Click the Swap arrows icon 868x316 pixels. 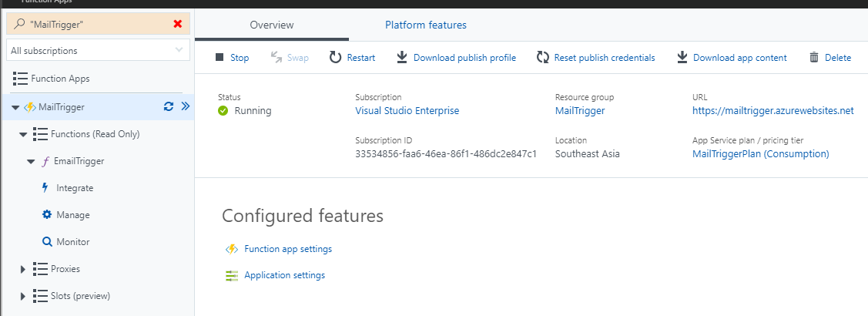coord(276,57)
